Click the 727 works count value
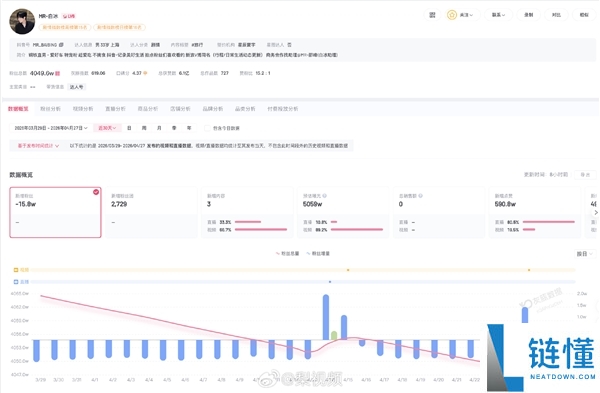 [225, 73]
